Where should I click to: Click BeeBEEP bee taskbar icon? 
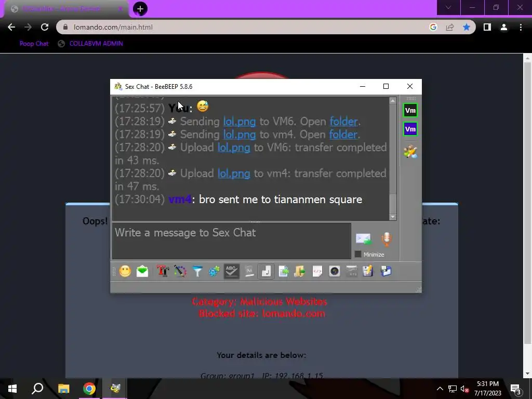click(115, 389)
